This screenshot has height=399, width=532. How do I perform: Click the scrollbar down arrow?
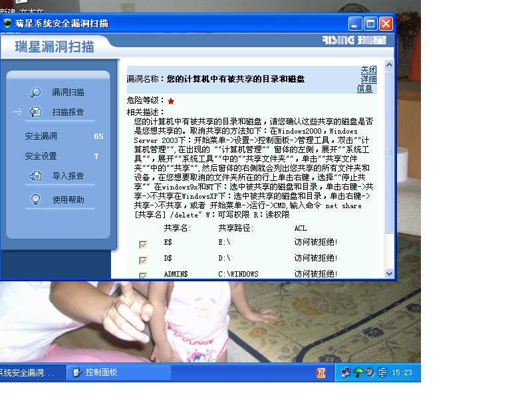pos(389,273)
